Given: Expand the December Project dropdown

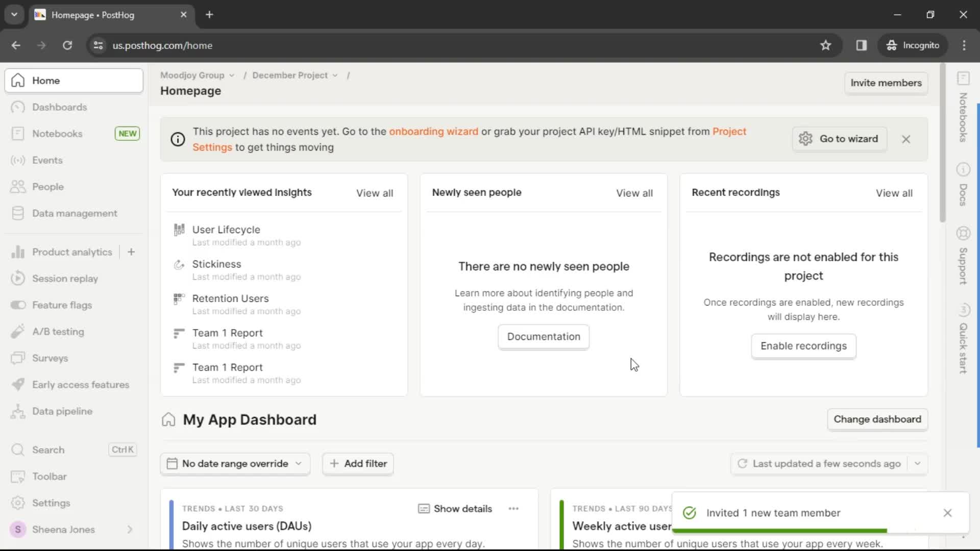Looking at the screenshot, I should [295, 75].
